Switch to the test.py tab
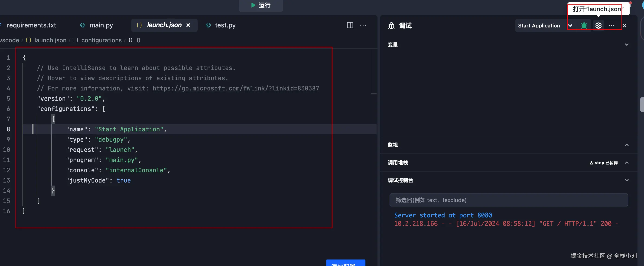This screenshot has width=644, height=266. pos(225,25)
